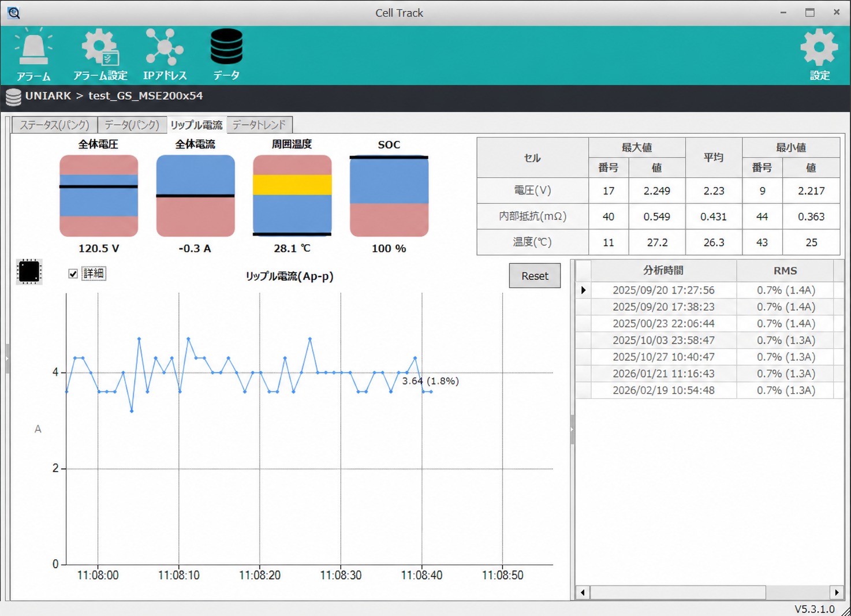851x616 pixels.
Task: Open the アラーム alarm icon
Action: [33, 54]
